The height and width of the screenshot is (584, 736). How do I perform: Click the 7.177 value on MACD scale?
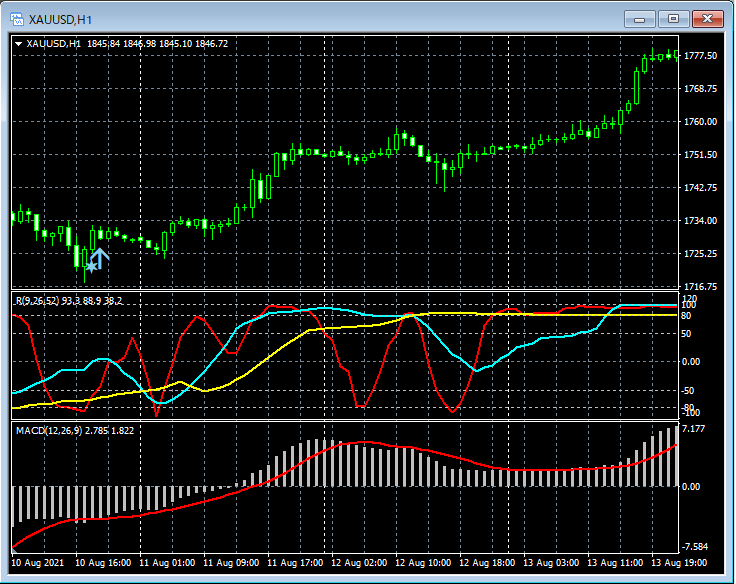[x=694, y=430]
